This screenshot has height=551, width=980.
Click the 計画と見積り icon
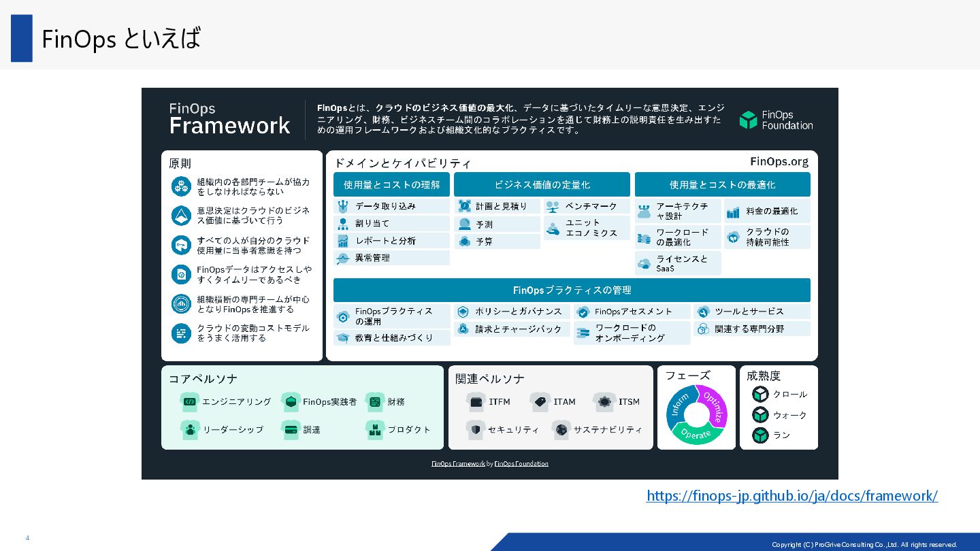[x=465, y=206]
